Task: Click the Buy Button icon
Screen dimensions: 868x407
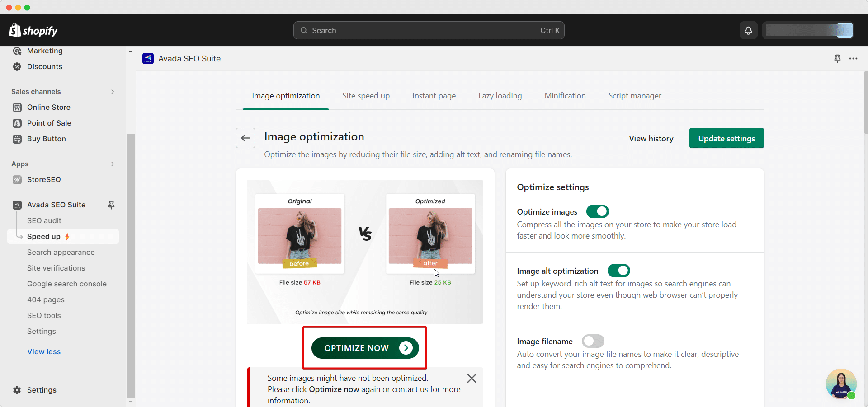Action: click(17, 139)
